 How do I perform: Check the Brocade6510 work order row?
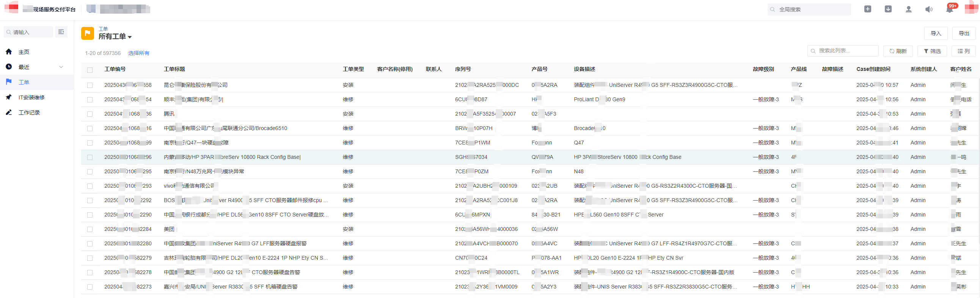click(90, 129)
